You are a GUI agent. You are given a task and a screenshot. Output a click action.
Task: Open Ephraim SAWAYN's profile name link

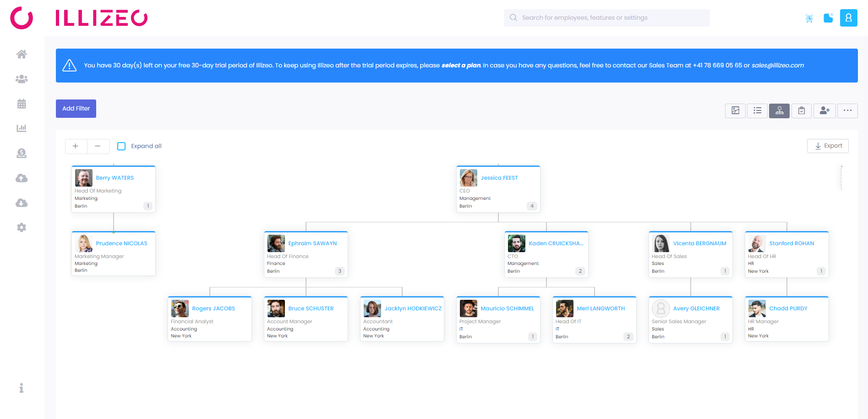(312, 243)
